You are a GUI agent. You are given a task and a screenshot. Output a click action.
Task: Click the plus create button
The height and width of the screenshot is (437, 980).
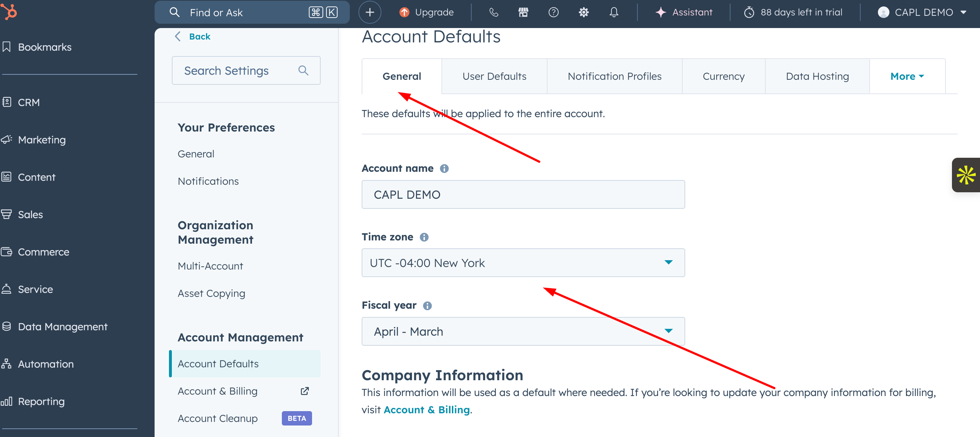tap(370, 12)
